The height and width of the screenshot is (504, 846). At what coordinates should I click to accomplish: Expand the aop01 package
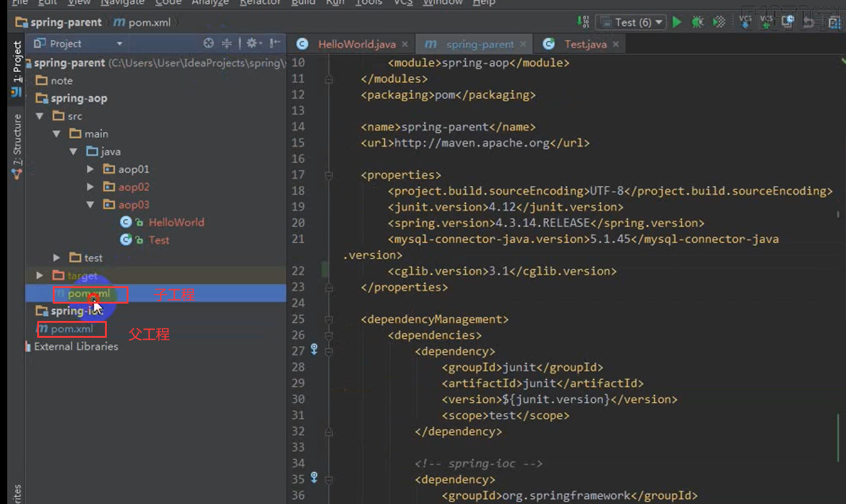91,169
